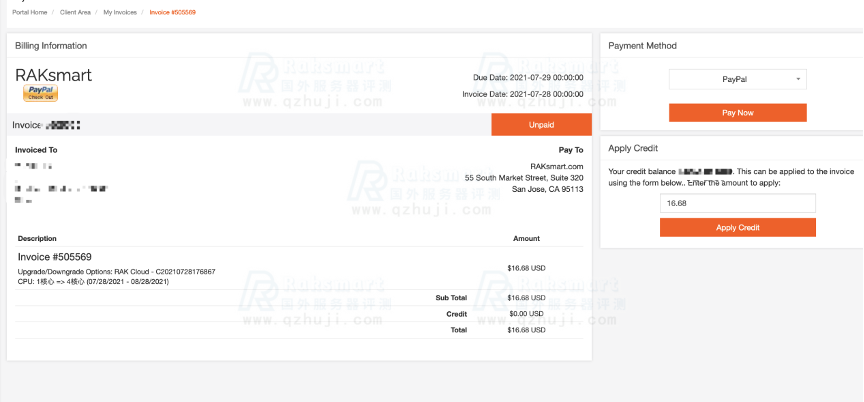Select the Invoice #505569 breadcrumb

[172, 12]
